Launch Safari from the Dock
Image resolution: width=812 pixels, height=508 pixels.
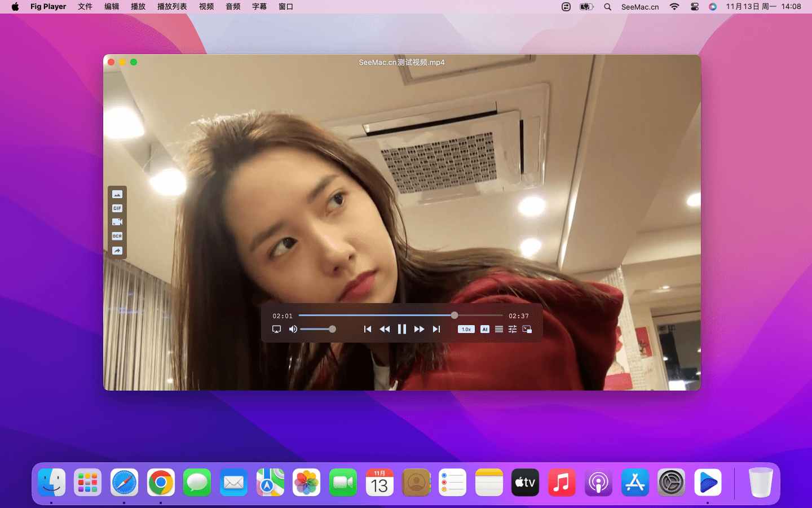click(x=124, y=483)
